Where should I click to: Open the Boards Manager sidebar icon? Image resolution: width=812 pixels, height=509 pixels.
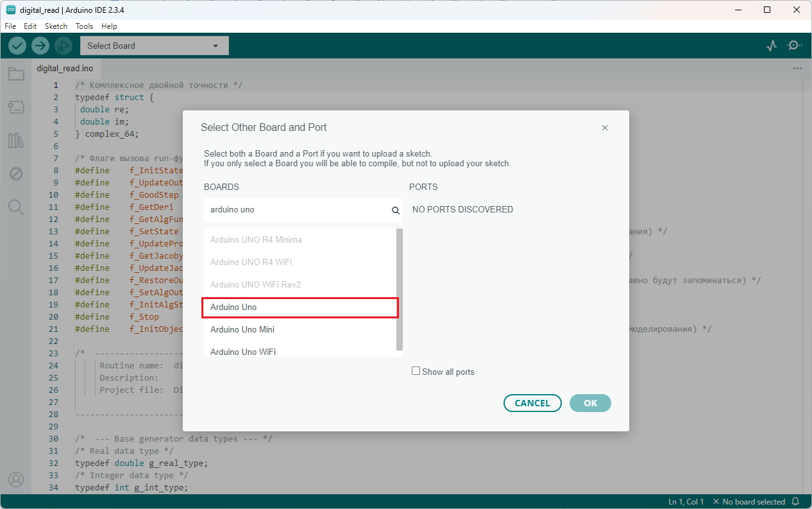pyautogui.click(x=16, y=107)
